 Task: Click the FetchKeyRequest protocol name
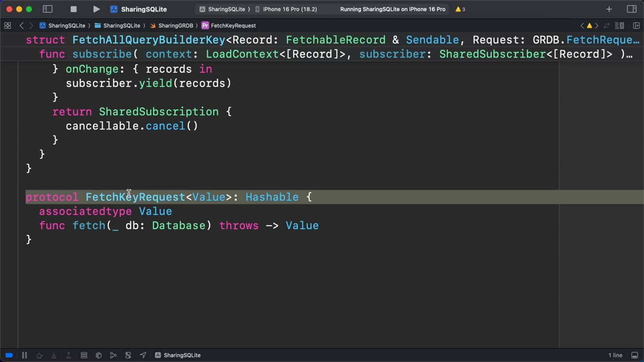(x=135, y=197)
